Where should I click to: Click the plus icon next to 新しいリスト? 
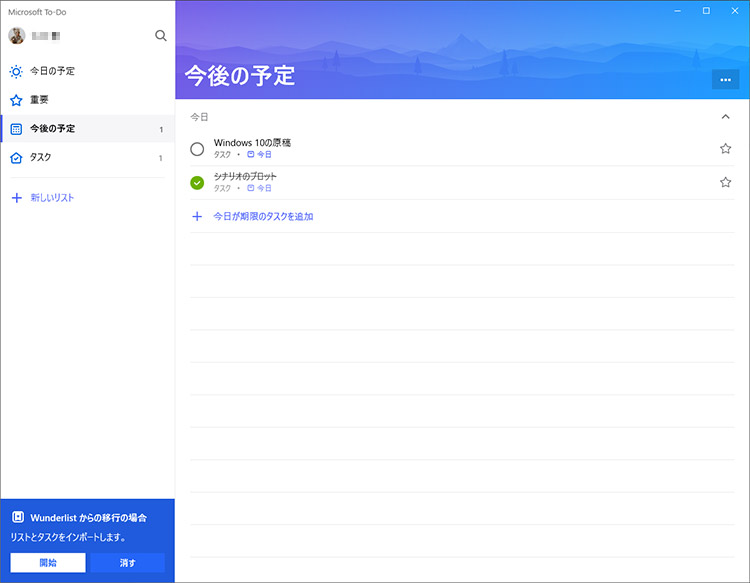click(x=16, y=198)
